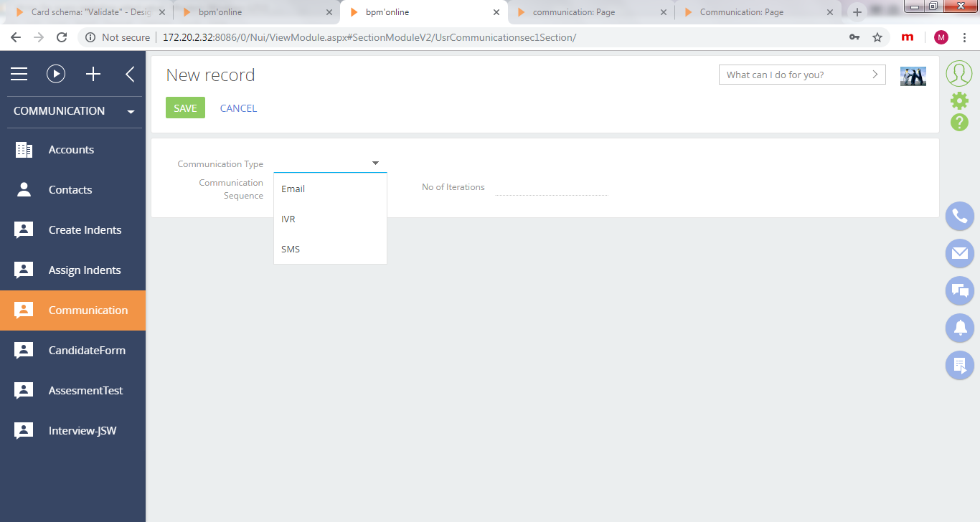Open the notification bell icon
Image resolution: width=980 pixels, height=522 pixels.
[x=960, y=328]
